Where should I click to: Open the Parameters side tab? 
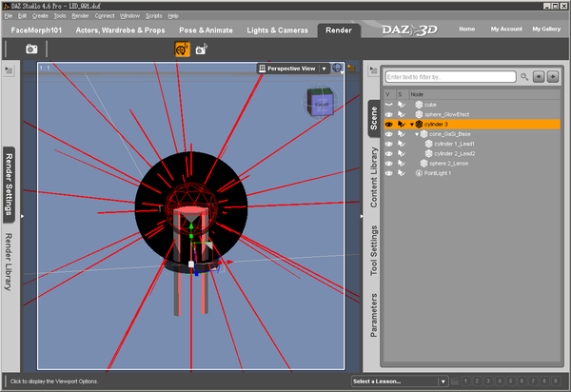coord(374,315)
